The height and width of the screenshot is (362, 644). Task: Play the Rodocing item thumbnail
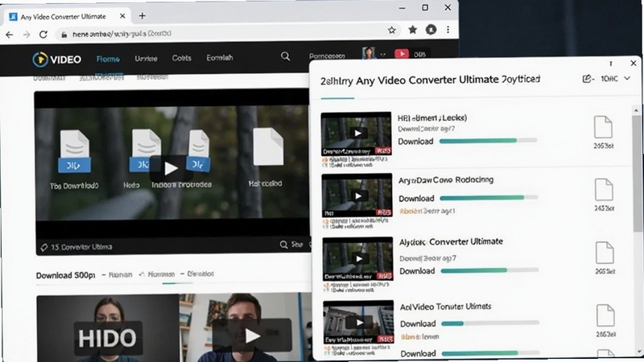pyautogui.click(x=357, y=195)
